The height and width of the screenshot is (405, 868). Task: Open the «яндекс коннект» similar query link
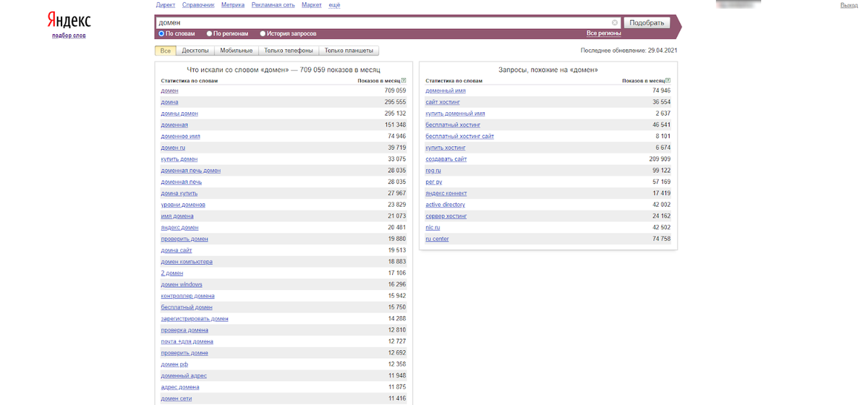(x=446, y=193)
